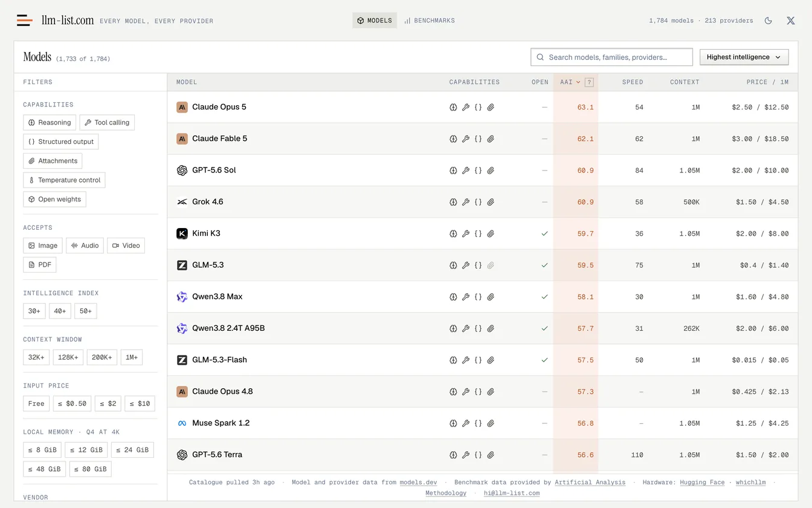Toggle the Tool calling capability filter

coord(107,122)
